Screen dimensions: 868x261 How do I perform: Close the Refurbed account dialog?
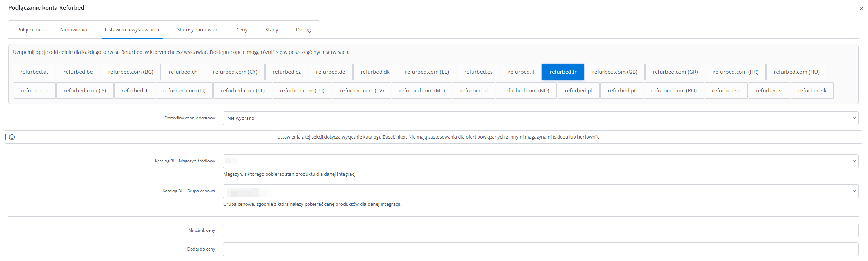[861, 9]
